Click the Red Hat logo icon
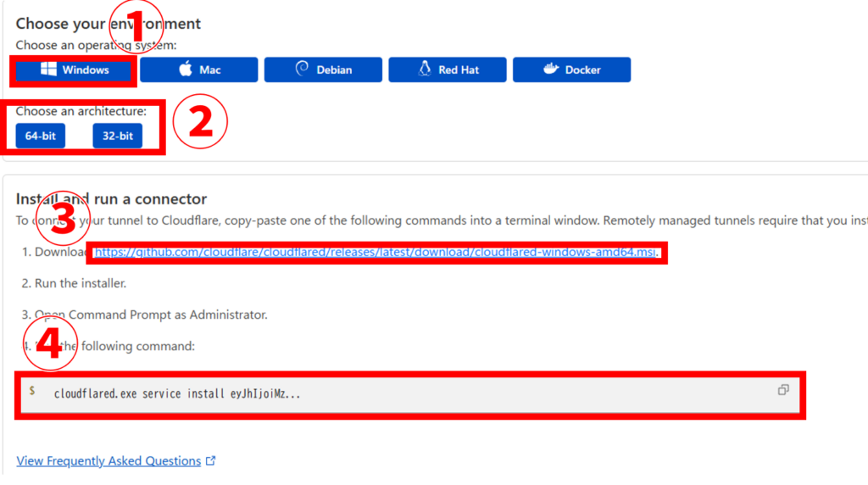Image resolution: width=868 pixels, height=485 pixels. pyautogui.click(x=426, y=70)
